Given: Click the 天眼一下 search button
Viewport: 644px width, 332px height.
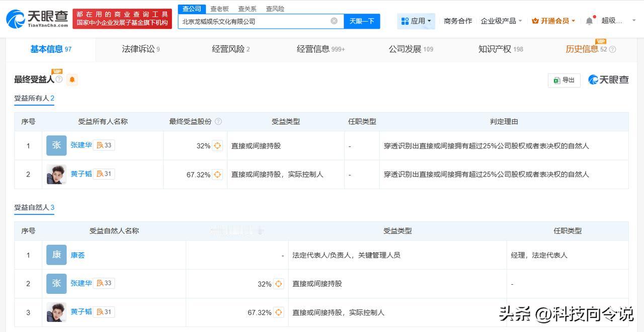Looking at the screenshot, I should (362, 21).
